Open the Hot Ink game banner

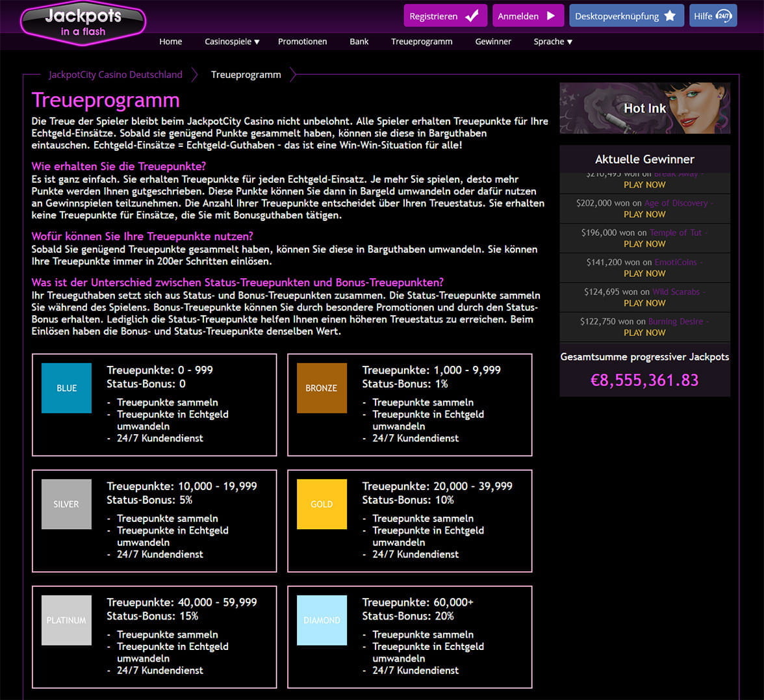click(x=644, y=108)
